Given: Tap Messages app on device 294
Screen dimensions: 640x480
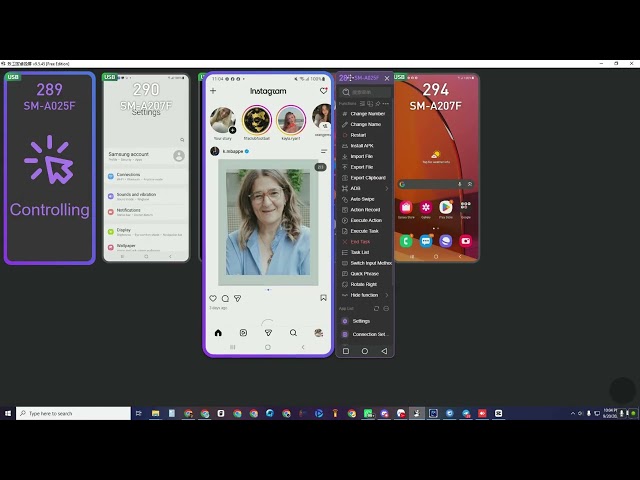Looking at the screenshot, I should pyautogui.click(x=426, y=241).
